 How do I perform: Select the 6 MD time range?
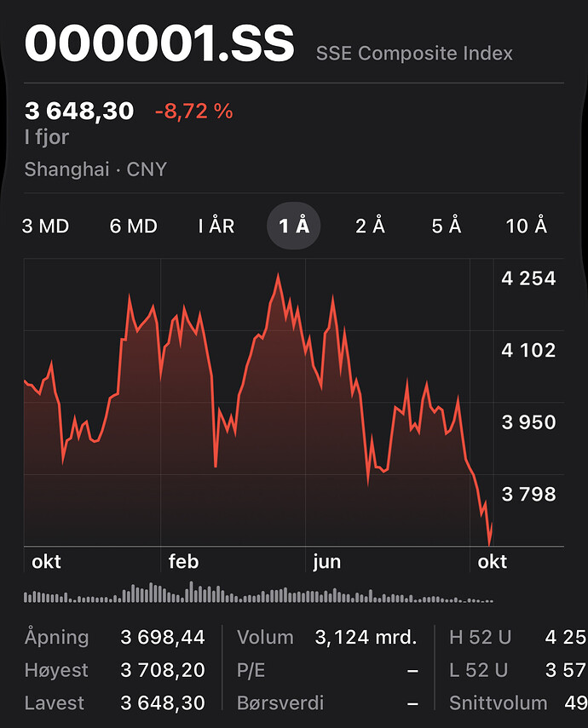coord(134,226)
